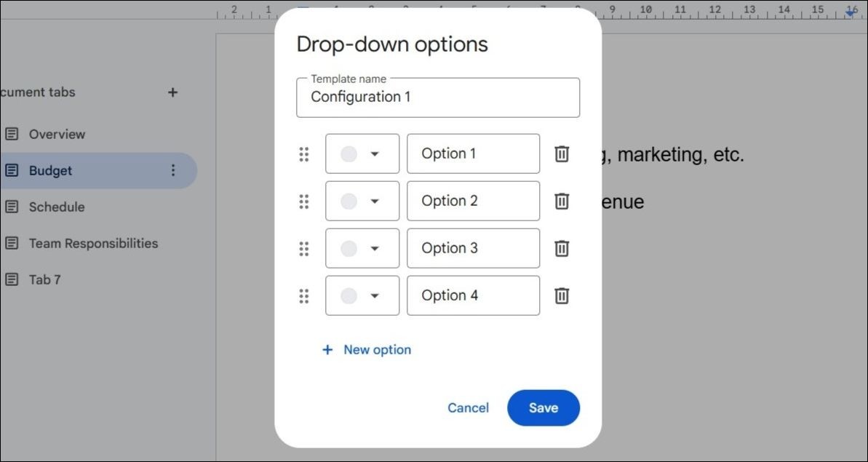Screen dimensions: 868x462
Task: Edit the Option 4 text field
Action: [x=474, y=295]
